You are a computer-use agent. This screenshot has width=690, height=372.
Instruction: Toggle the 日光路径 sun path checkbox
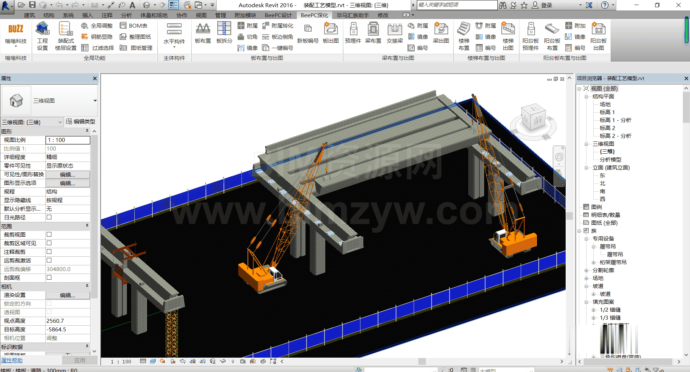click(x=49, y=217)
